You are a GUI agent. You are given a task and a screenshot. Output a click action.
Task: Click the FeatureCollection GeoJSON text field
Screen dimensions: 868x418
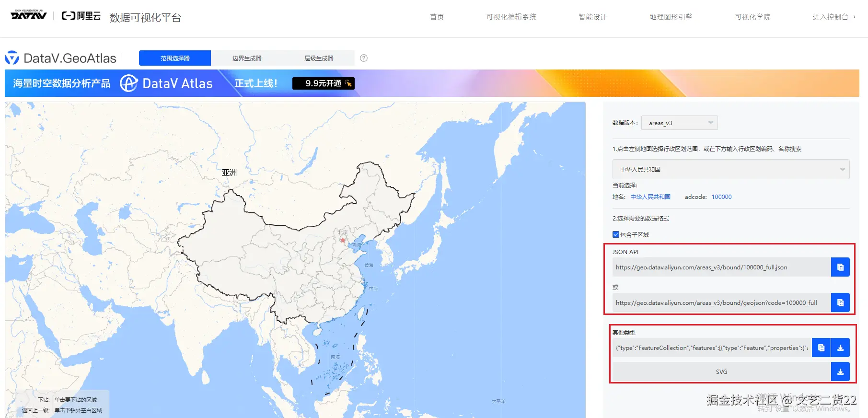[x=712, y=348]
